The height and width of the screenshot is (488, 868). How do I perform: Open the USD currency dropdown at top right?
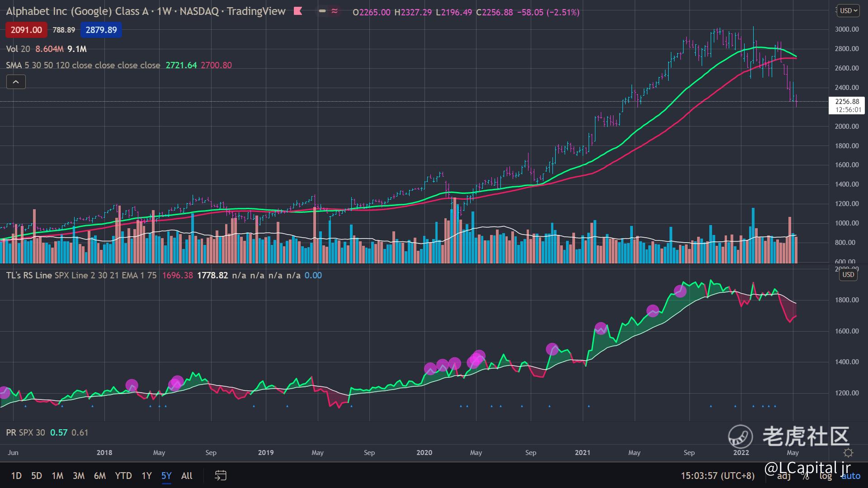(848, 10)
